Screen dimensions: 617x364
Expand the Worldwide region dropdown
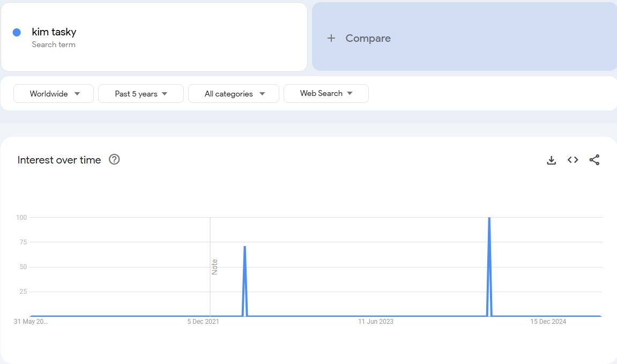(x=54, y=94)
